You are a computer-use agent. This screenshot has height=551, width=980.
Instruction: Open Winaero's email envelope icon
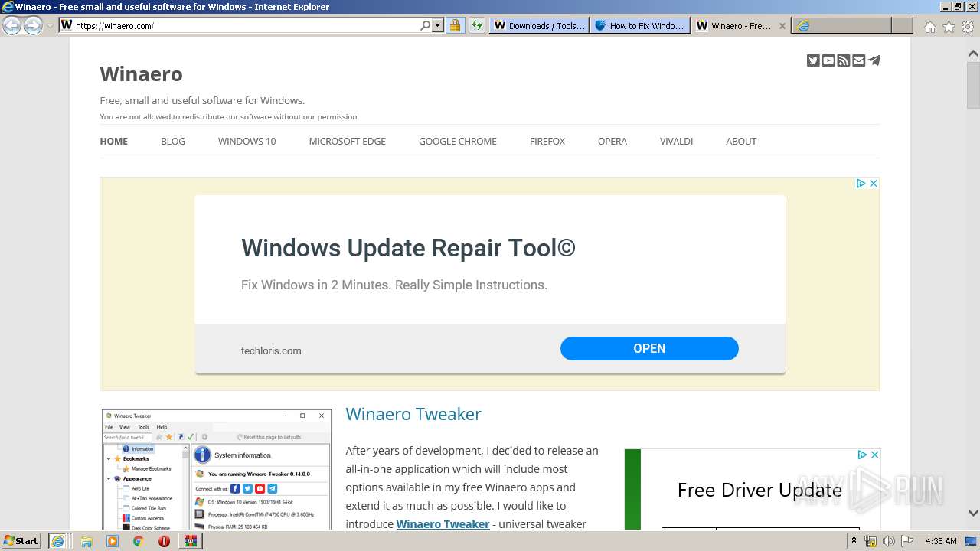(x=859, y=60)
